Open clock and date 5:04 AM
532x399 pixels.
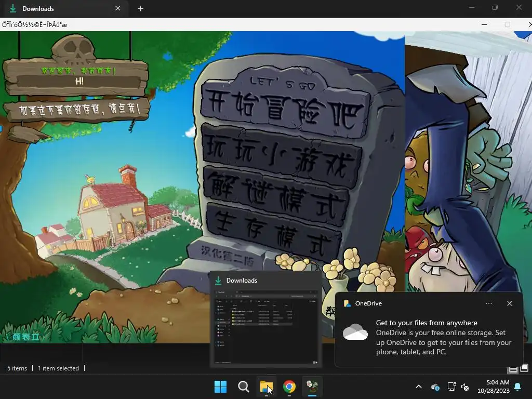494,387
